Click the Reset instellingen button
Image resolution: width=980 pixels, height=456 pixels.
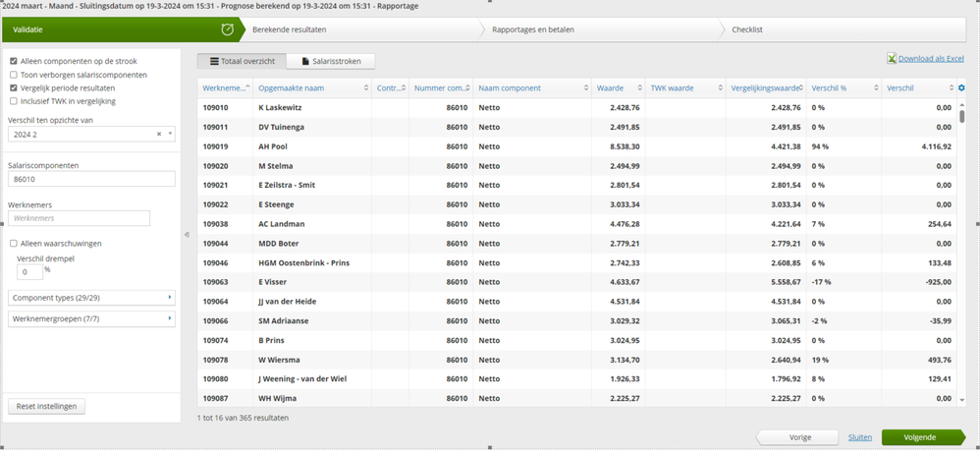tap(46, 406)
